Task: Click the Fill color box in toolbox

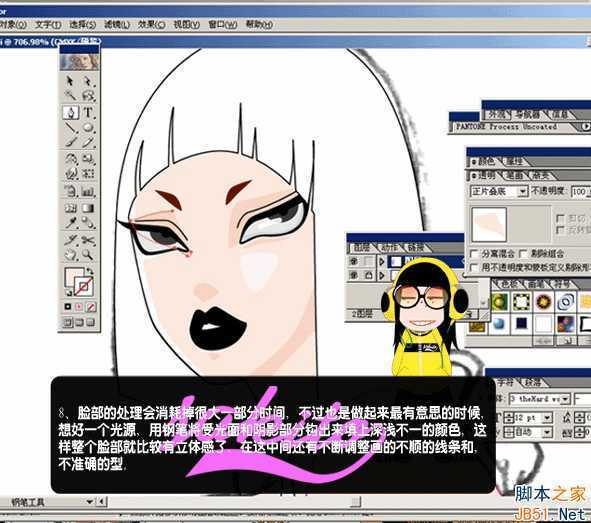Action: click(x=72, y=275)
